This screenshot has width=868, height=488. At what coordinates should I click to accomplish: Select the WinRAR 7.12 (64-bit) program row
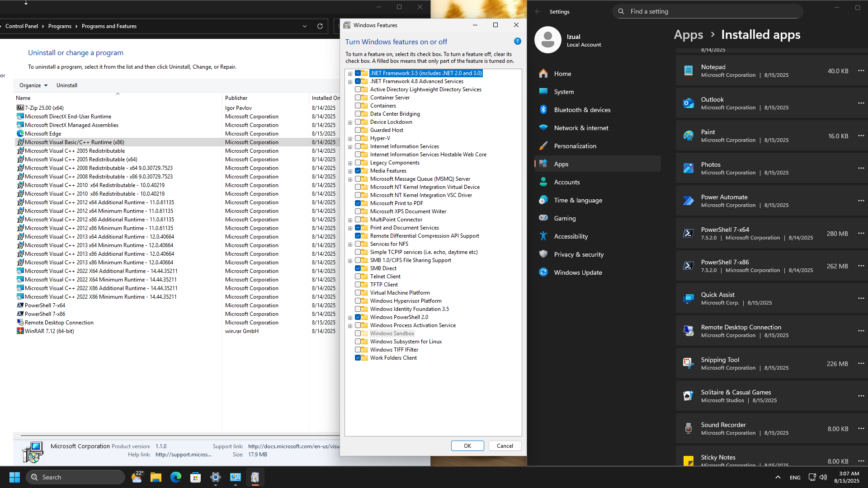[176, 331]
